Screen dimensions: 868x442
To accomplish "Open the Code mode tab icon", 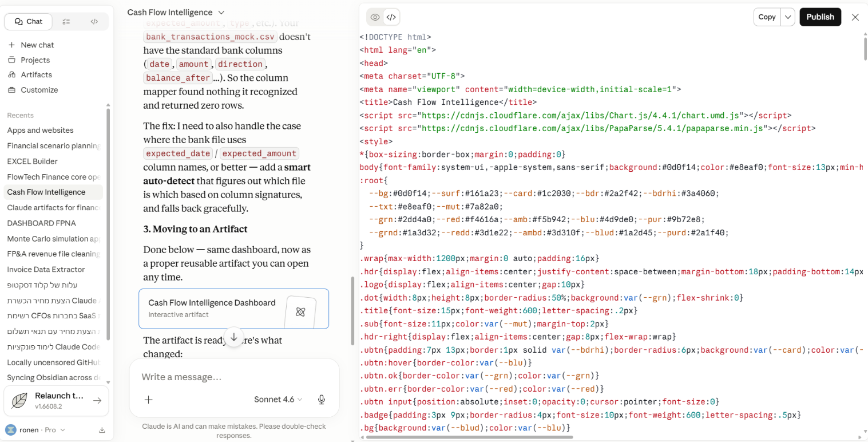I will click(94, 21).
